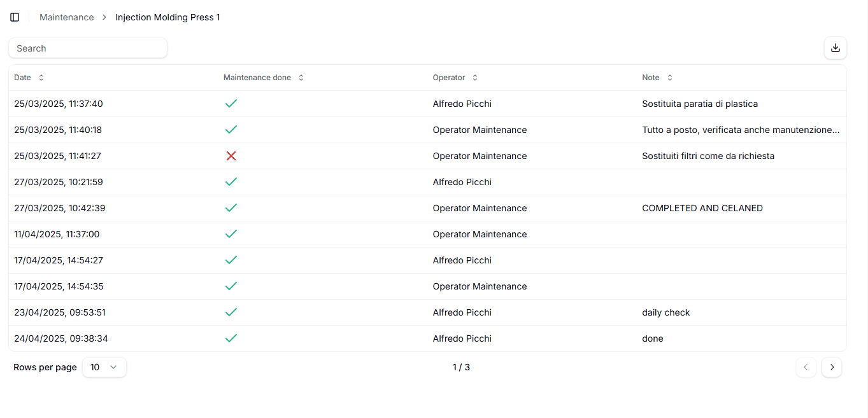Click Injection Molding Press 1 breadcrumb
The height and width of the screenshot is (418, 868).
point(167,17)
